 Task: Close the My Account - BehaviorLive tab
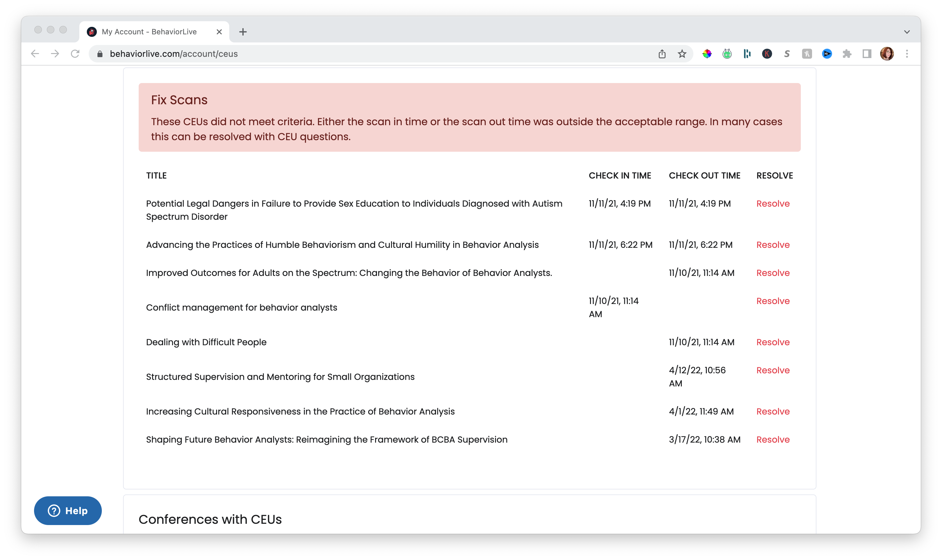(x=219, y=32)
